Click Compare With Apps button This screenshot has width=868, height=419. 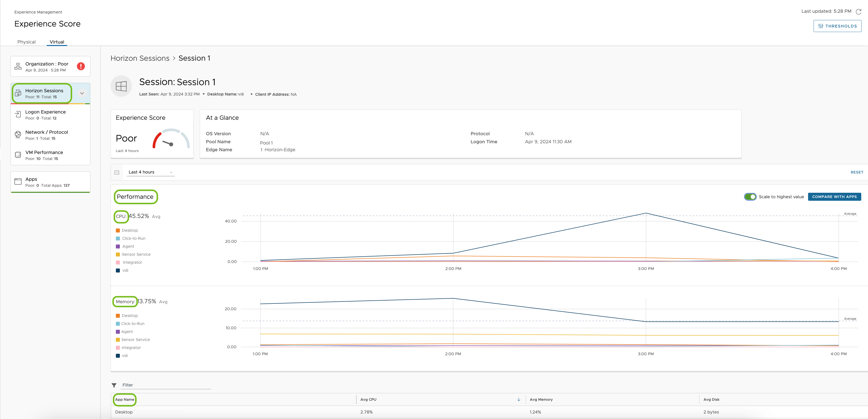point(834,197)
